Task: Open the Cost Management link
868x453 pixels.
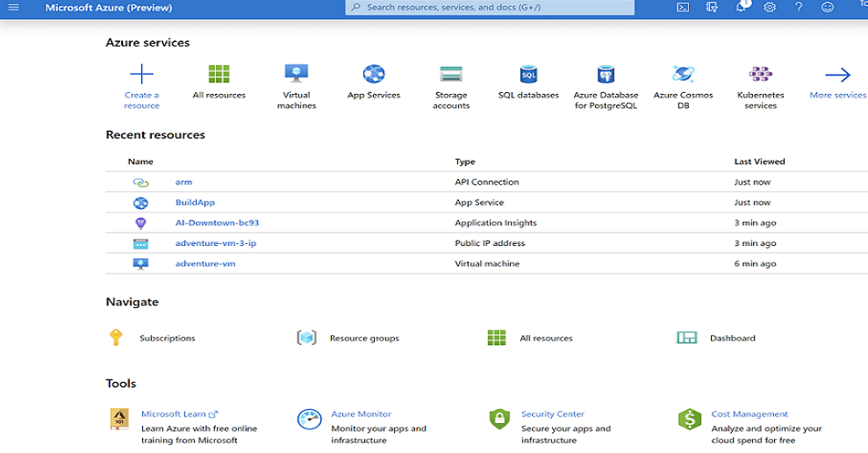Action: (750, 413)
